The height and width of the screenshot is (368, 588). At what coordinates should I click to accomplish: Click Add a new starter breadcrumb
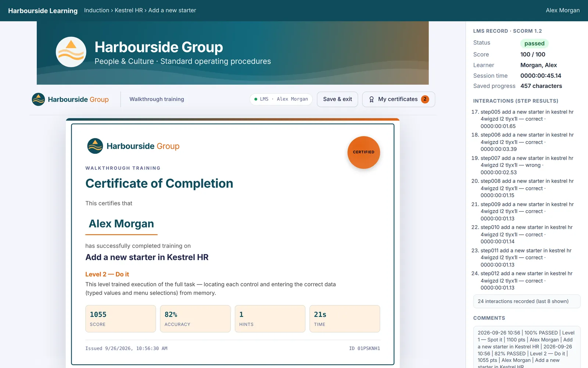pyautogui.click(x=172, y=10)
